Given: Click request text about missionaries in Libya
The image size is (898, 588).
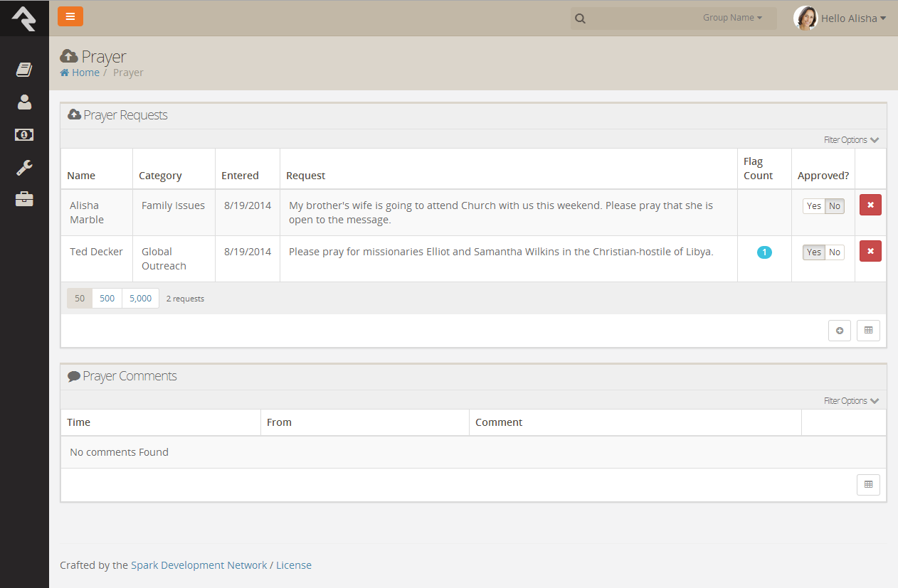Looking at the screenshot, I should point(501,252).
